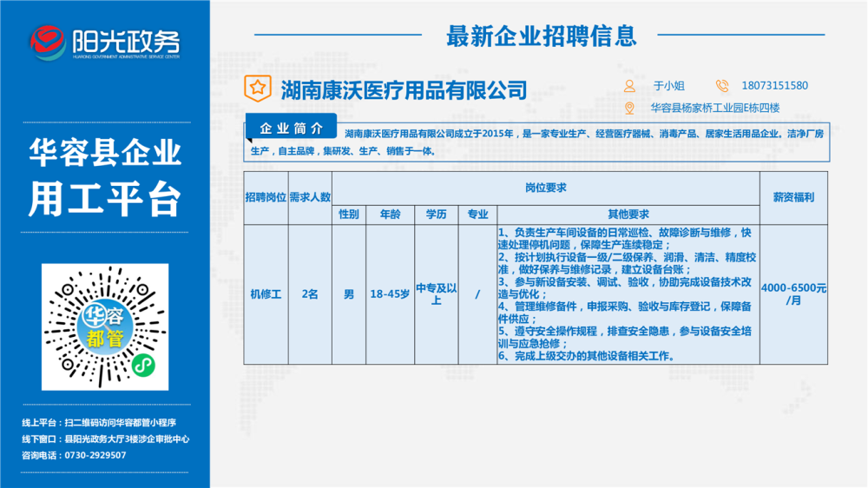Viewport: 868px width, 488px height.
Task: Click requirement 5 about 遵守安全操作规程
Action: pyautogui.click(x=624, y=337)
